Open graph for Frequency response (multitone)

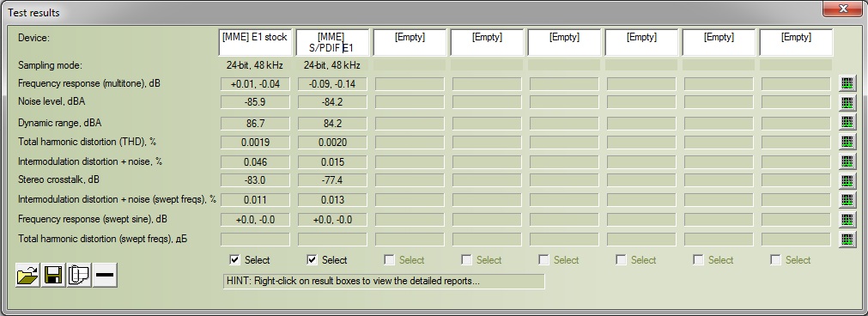[847, 84]
